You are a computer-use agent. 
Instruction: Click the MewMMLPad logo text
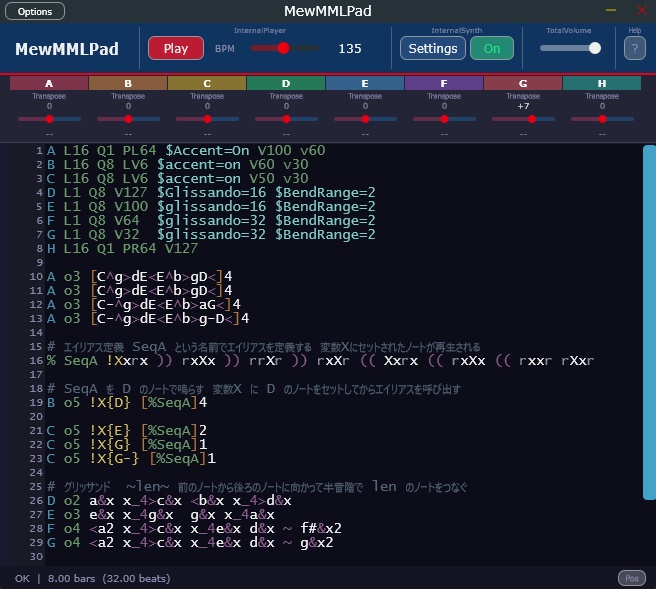tap(67, 49)
